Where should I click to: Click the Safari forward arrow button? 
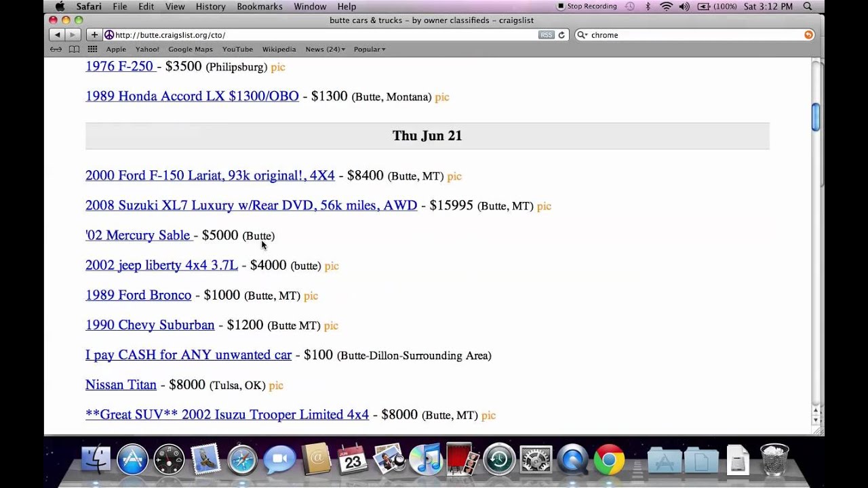[73, 35]
